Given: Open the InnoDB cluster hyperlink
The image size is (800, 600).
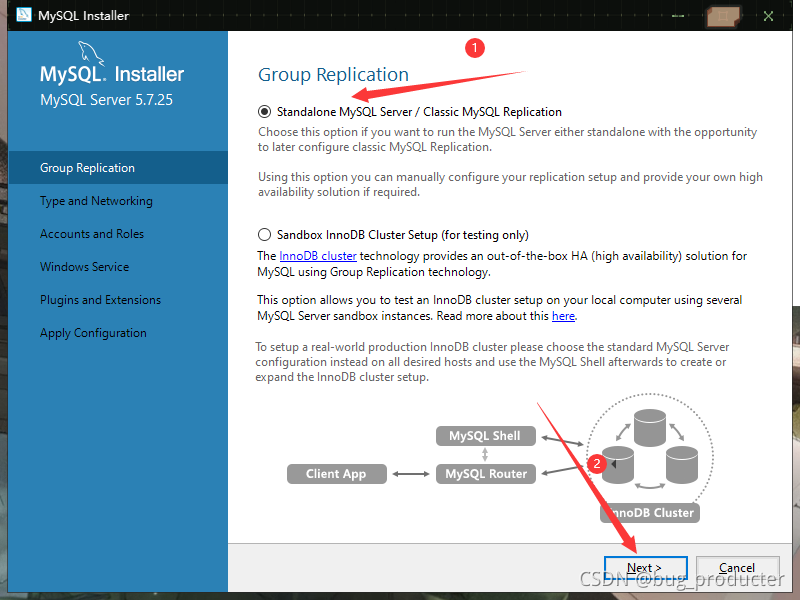Looking at the screenshot, I should pyautogui.click(x=318, y=256).
